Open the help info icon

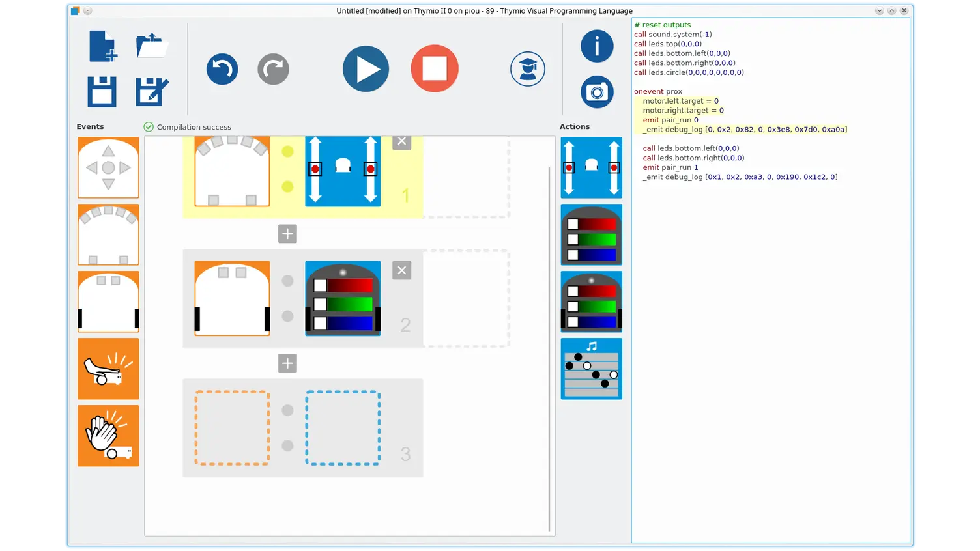(x=597, y=46)
